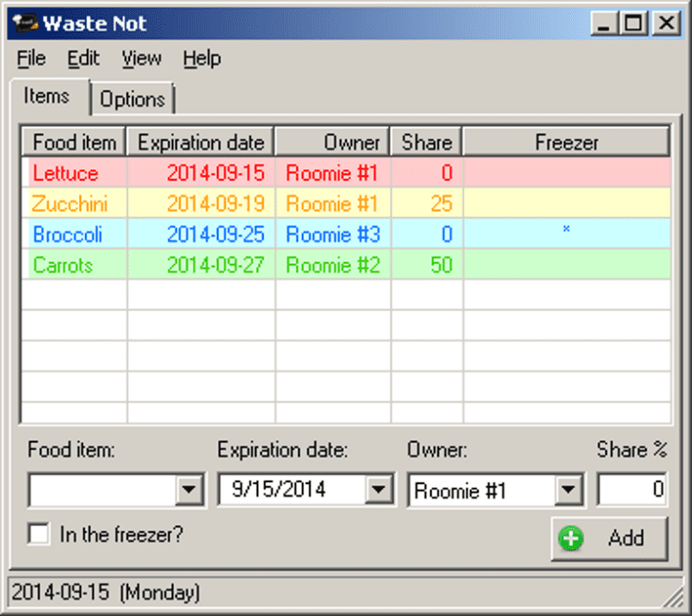Click share value 50 for Carrots

(x=441, y=265)
